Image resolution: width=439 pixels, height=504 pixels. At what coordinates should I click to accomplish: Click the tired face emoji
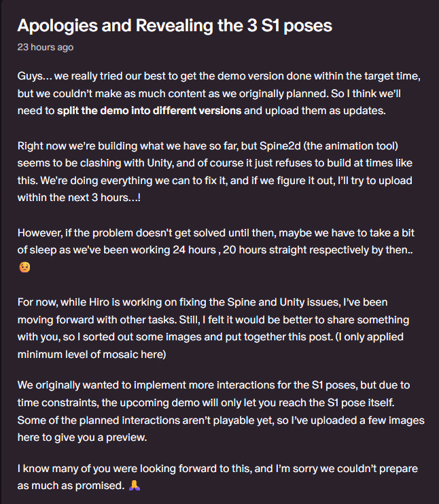(x=24, y=268)
